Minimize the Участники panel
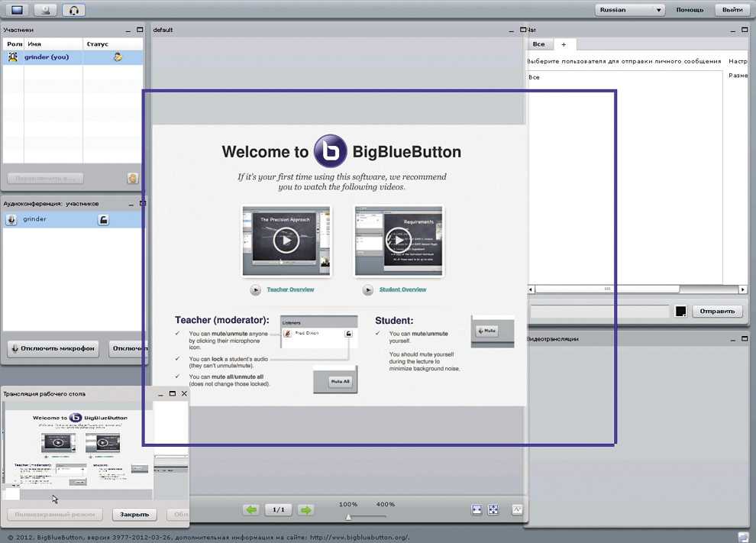Image resolution: width=756 pixels, height=543 pixels. pos(128,31)
